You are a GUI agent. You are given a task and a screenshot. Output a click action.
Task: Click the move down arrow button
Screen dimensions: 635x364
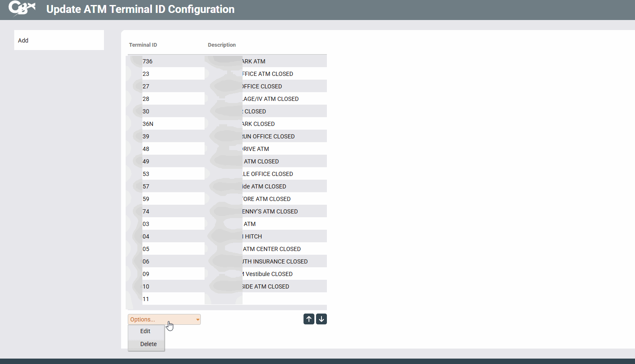point(321,319)
